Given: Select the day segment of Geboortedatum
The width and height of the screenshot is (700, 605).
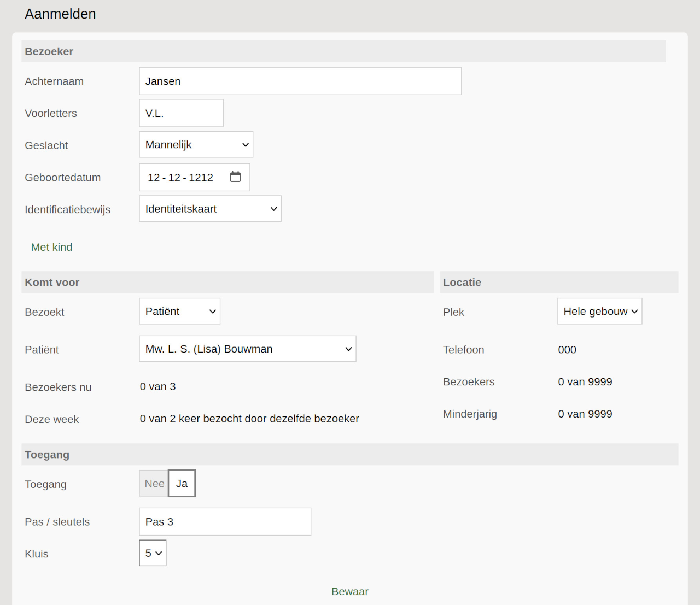Looking at the screenshot, I should tap(154, 178).
